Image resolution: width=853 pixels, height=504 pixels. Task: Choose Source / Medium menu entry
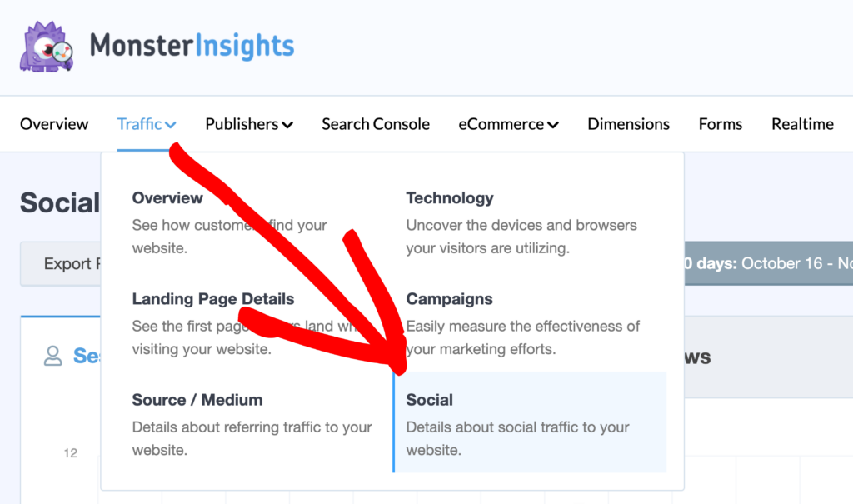point(197,400)
